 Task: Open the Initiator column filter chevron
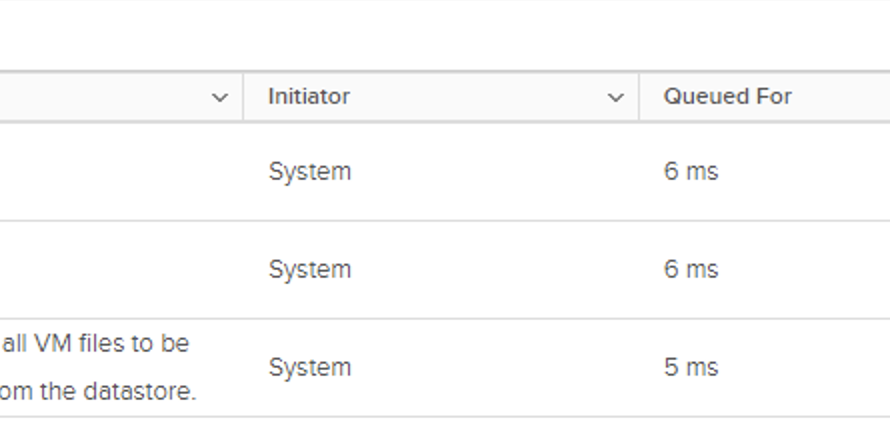pos(616,97)
